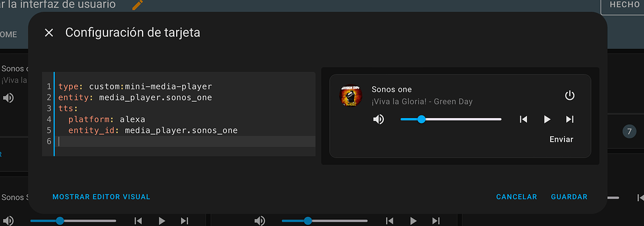The image size is (644, 226).
Task: Skip to previous track in preview card
Action: click(523, 119)
